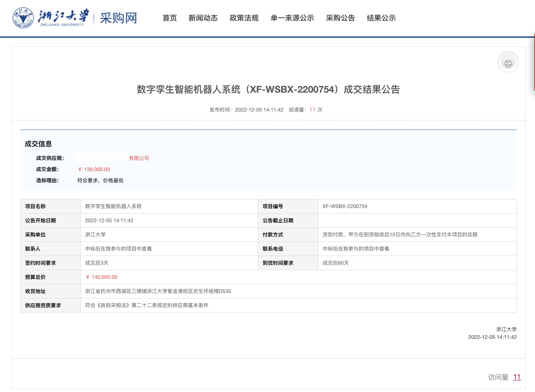Switch to 结果公示 page
The image size is (535, 392).
(x=381, y=18)
